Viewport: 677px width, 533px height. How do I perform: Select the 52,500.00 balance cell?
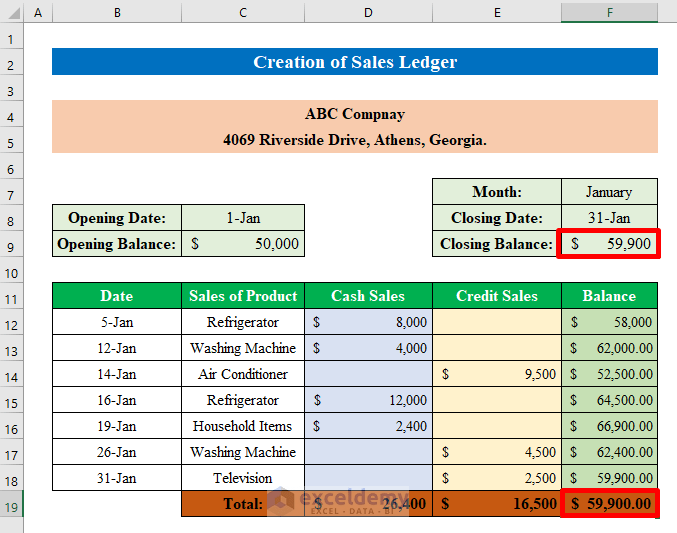pyautogui.click(x=610, y=374)
